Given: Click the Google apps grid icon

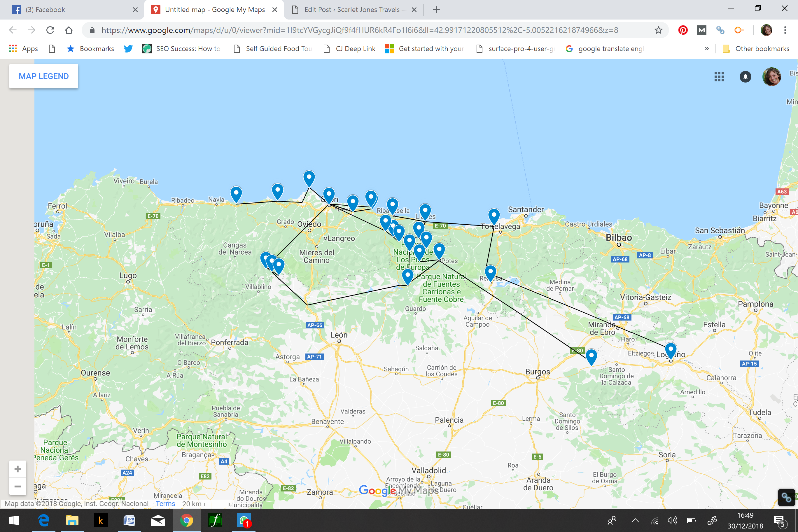Looking at the screenshot, I should (719, 76).
